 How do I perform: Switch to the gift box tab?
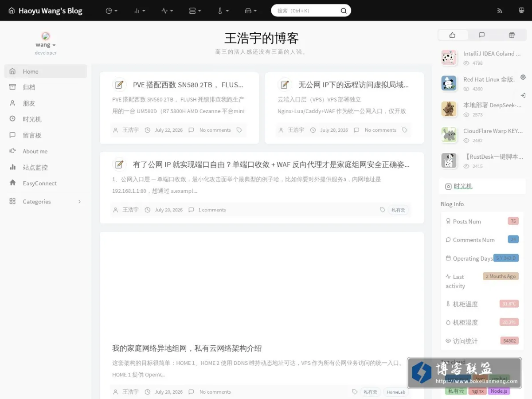coord(512,35)
